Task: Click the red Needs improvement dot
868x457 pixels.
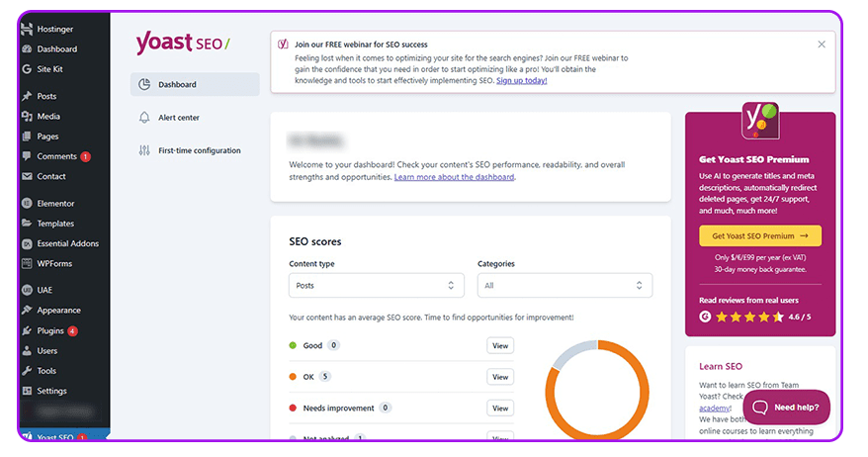Action: point(293,408)
